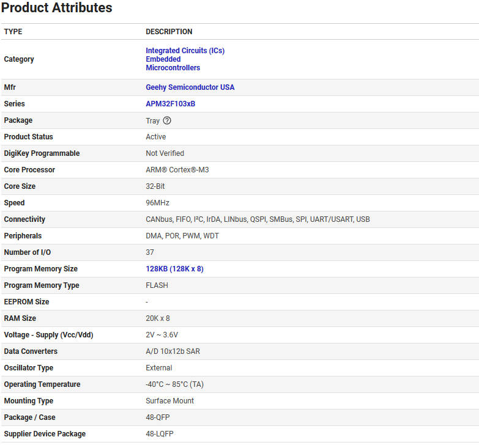Click the help icon next to Tray

167,120
